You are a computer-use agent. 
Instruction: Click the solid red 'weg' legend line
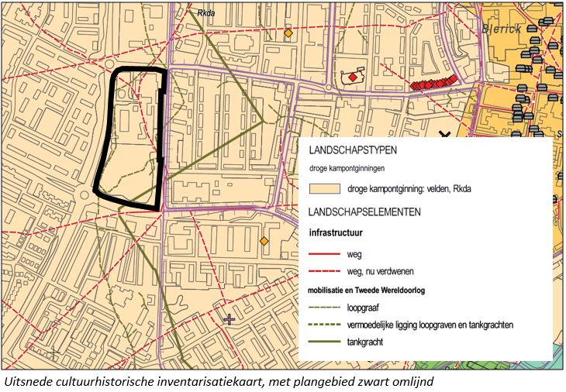click(x=325, y=254)
